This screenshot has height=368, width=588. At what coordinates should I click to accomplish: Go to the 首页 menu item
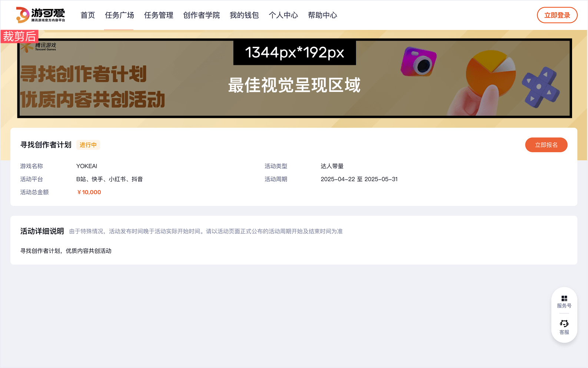88,15
